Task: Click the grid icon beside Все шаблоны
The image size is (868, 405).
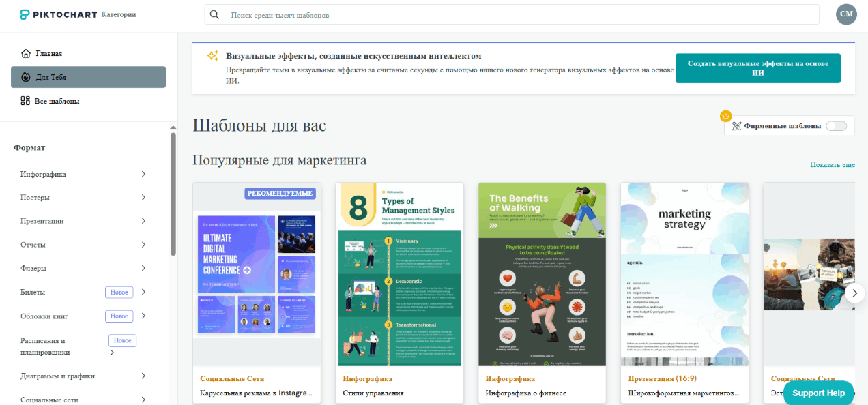Action: coord(26,101)
